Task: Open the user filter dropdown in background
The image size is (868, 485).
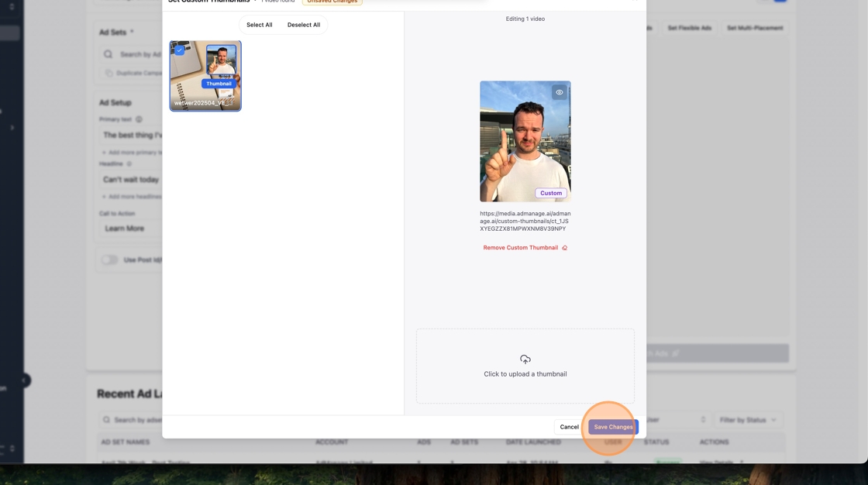Action: coord(677,420)
